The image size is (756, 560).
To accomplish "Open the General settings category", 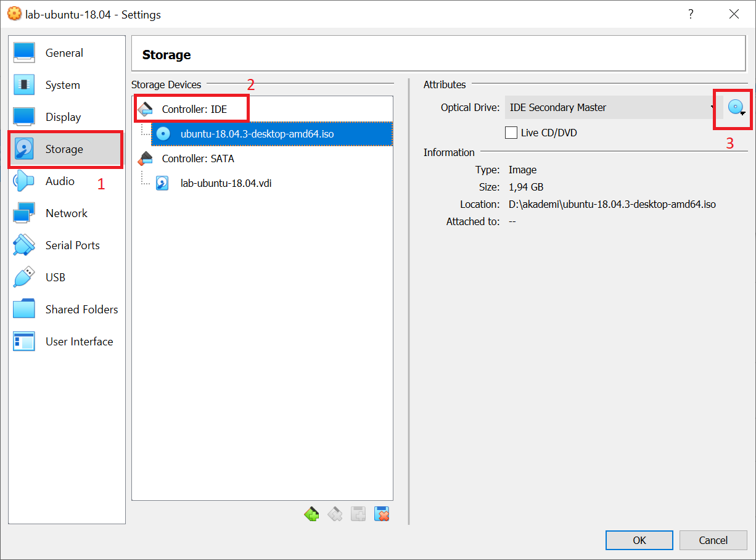I will pos(67,53).
